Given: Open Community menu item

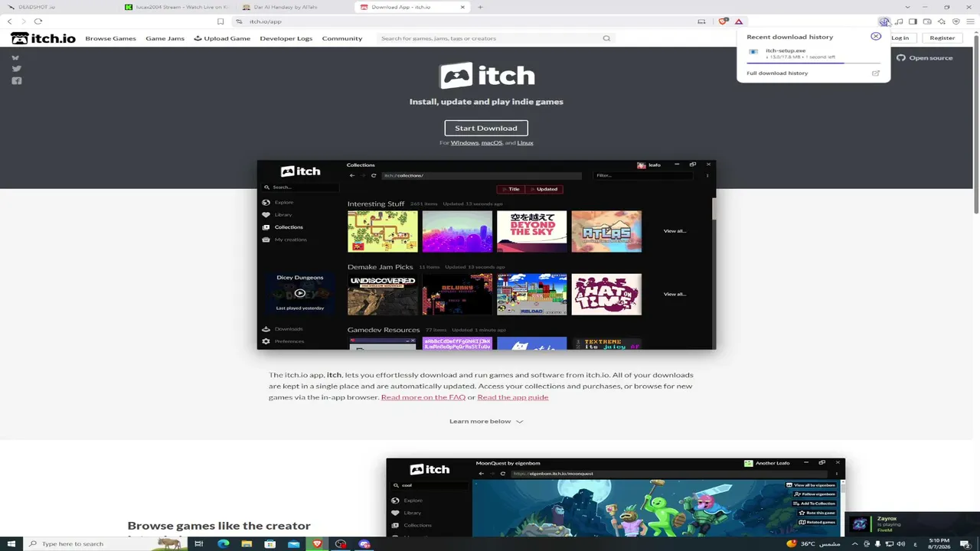Looking at the screenshot, I should click(x=342, y=38).
